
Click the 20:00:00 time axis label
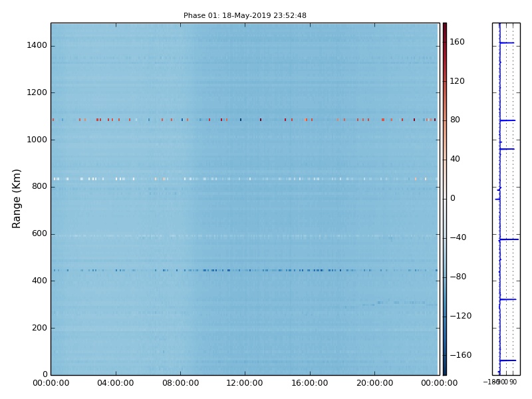pos(374,383)
